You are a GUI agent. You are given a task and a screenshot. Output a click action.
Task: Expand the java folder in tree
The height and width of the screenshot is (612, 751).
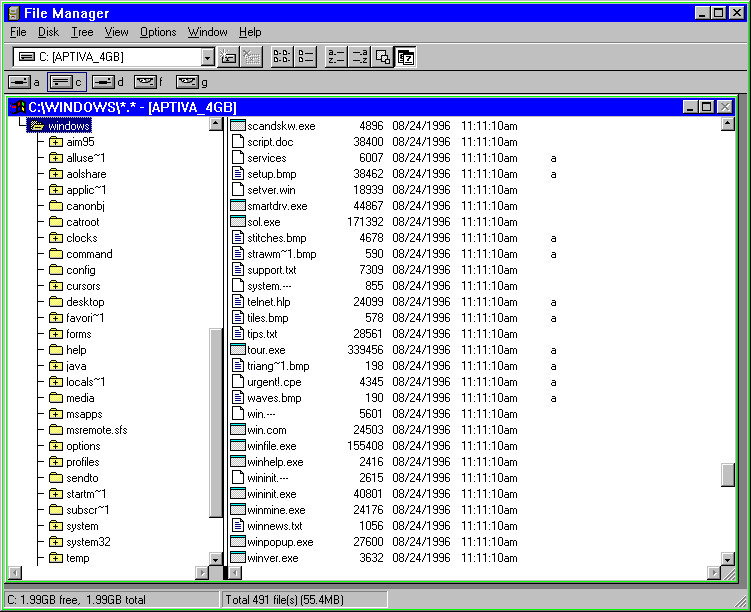[56, 366]
